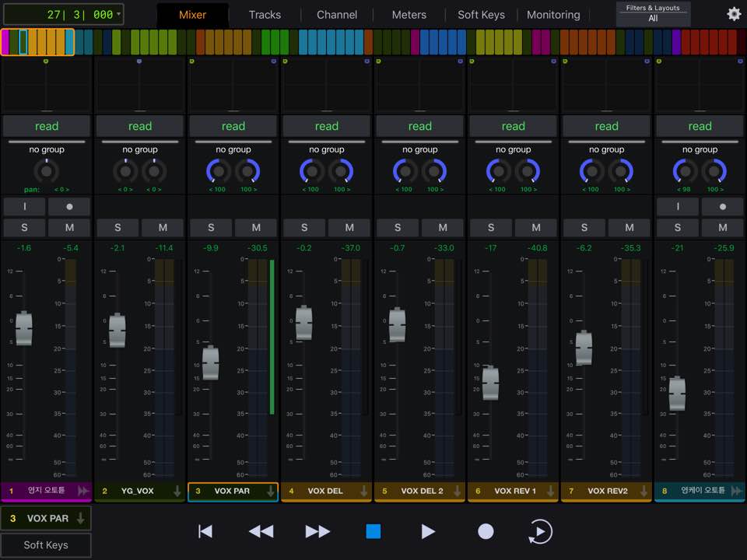Switch to the Mixer tab
Viewport: 747px width, 560px height.
(x=192, y=15)
